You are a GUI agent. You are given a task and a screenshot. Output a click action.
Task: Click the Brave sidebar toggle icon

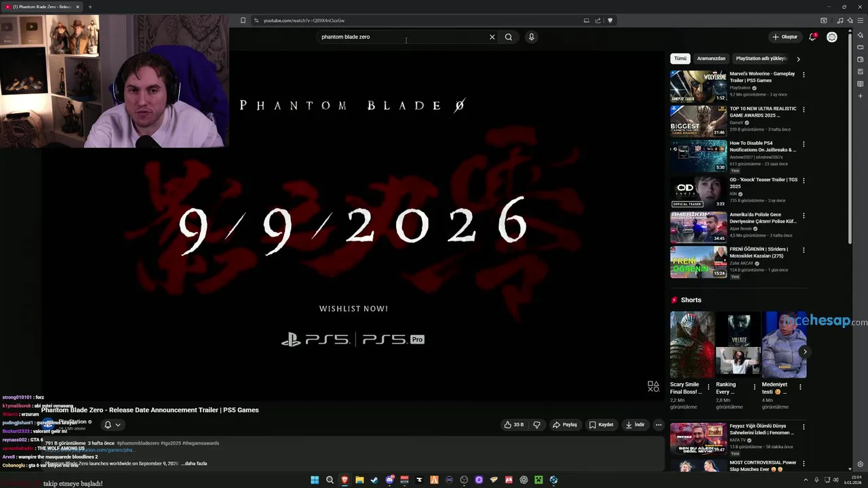[x=824, y=20]
